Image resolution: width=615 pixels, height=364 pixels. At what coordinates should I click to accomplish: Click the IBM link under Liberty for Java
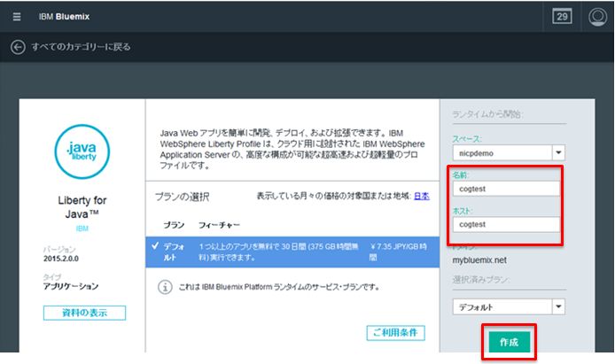pos(82,228)
